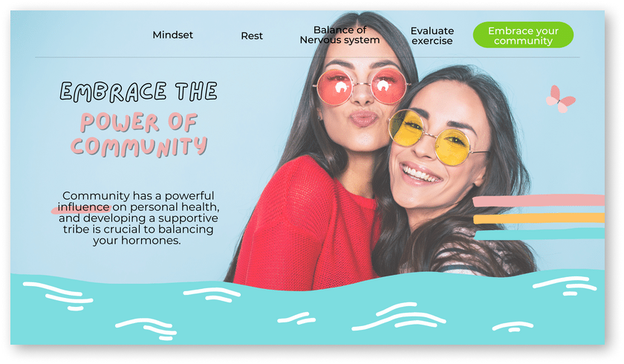Click the Power of Community pink title
This screenshot has height=364, width=624.
click(x=139, y=134)
